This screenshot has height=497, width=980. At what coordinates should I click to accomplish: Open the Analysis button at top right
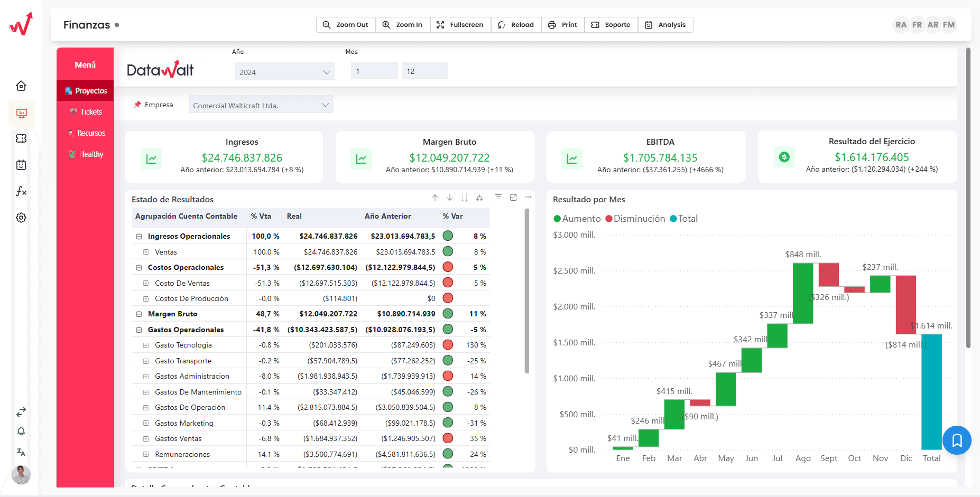[665, 24]
